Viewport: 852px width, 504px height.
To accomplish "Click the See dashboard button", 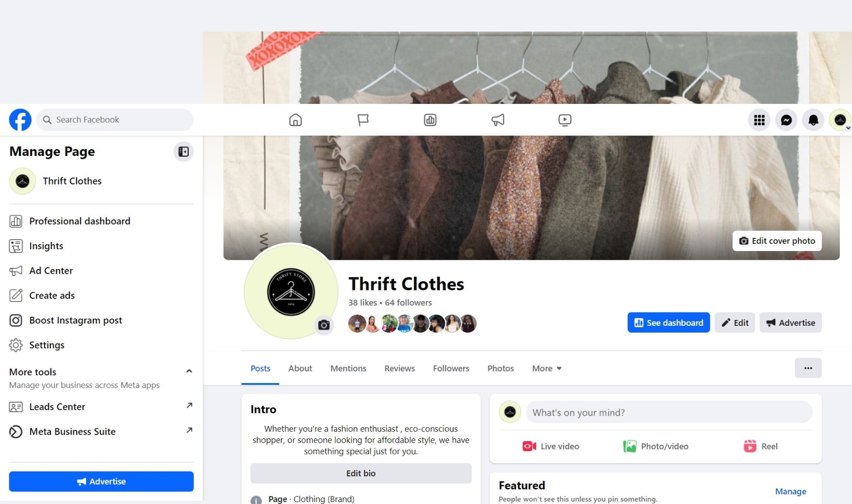I will pos(668,323).
